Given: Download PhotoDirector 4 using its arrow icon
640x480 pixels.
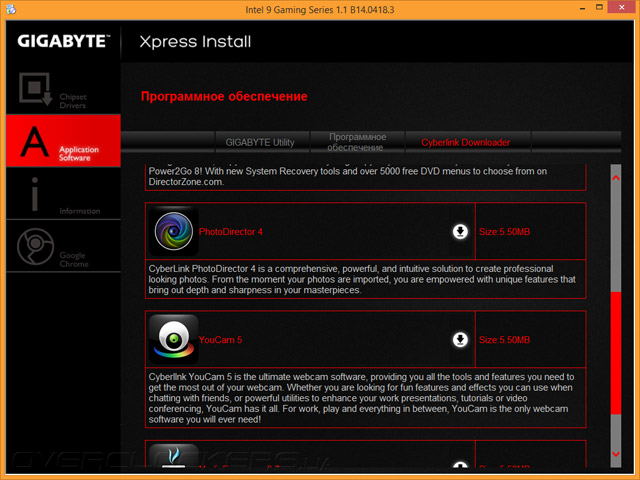Looking at the screenshot, I should [460, 231].
